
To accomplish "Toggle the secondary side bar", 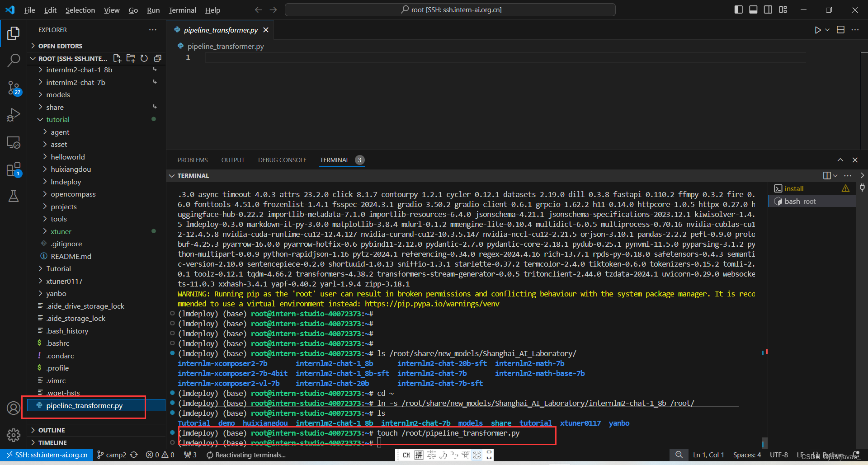I will point(768,9).
